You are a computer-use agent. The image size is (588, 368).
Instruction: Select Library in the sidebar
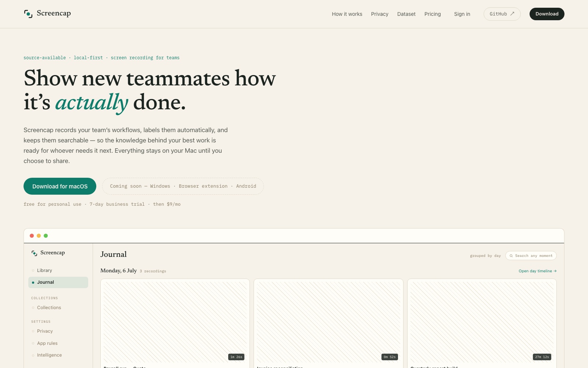tap(58, 270)
